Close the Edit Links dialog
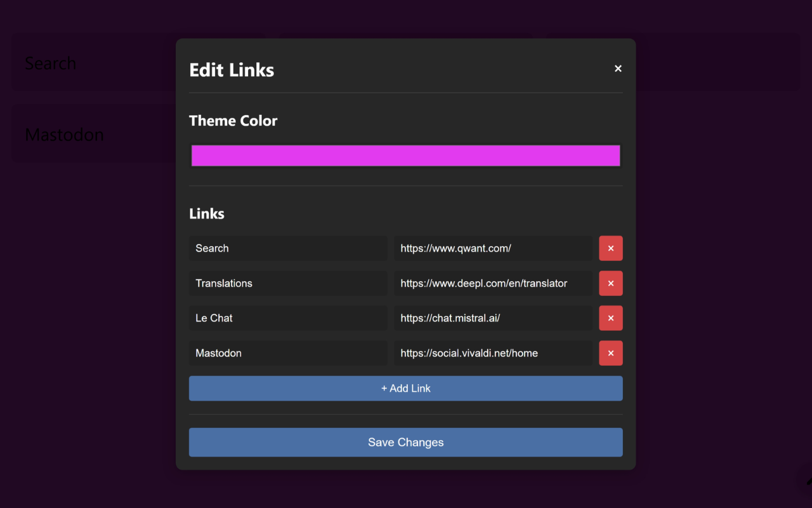The image size is (812, 508). tap(618, 69)
